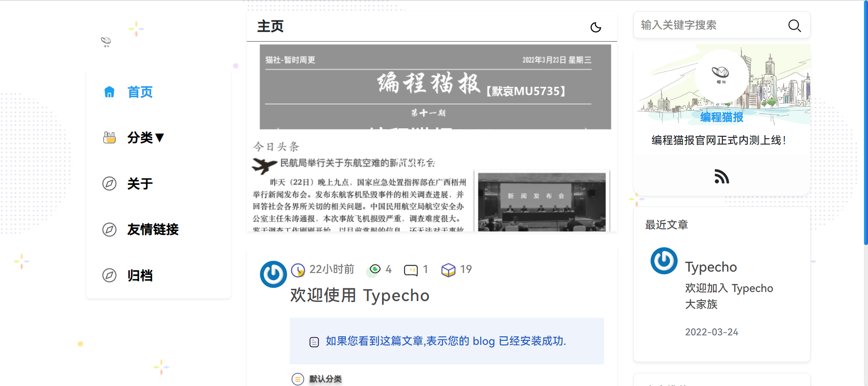The width and height of the screenshot is (868, 386).
Task: Click the 编程猫报 newspaper banner image
Action: pos(432,138)
